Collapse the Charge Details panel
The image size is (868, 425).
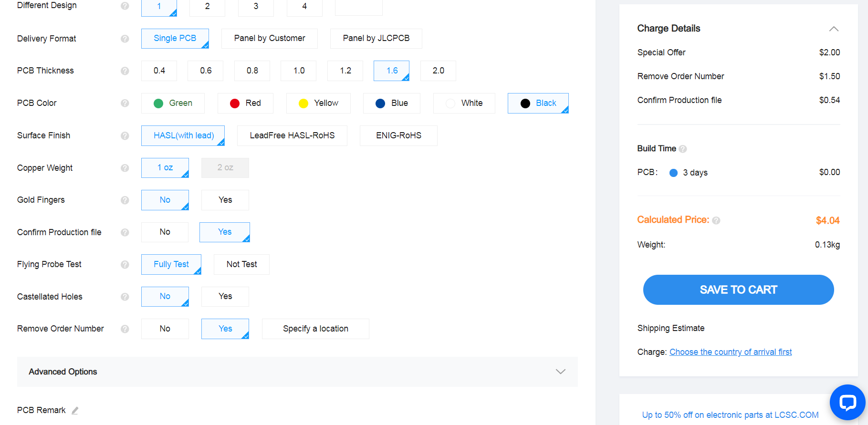pyautogui.click(x=834, y=29)
